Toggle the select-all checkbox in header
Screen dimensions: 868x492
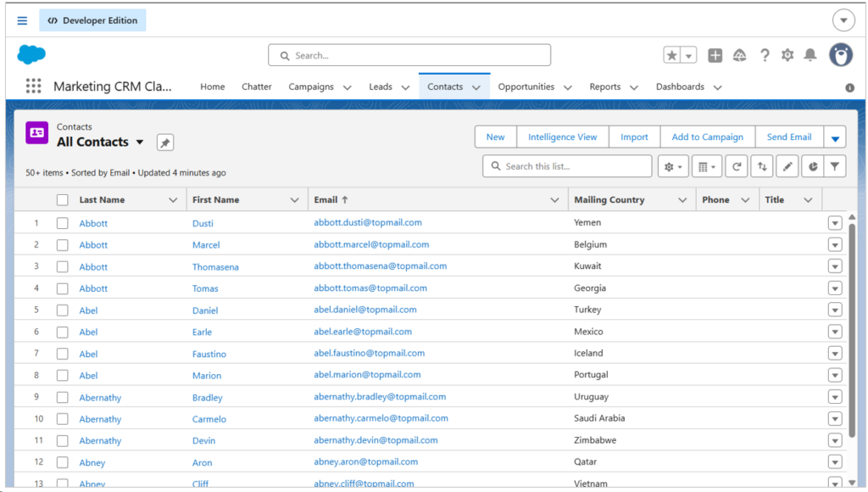(63, 200)
